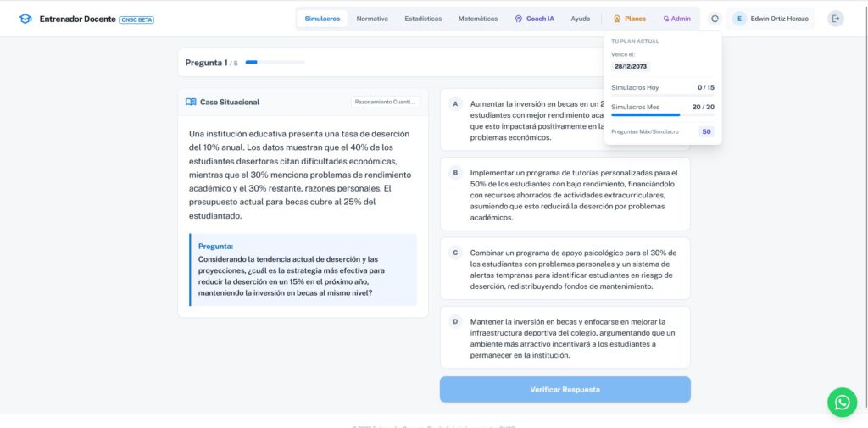Open the WhatsApp chat button

841,402
